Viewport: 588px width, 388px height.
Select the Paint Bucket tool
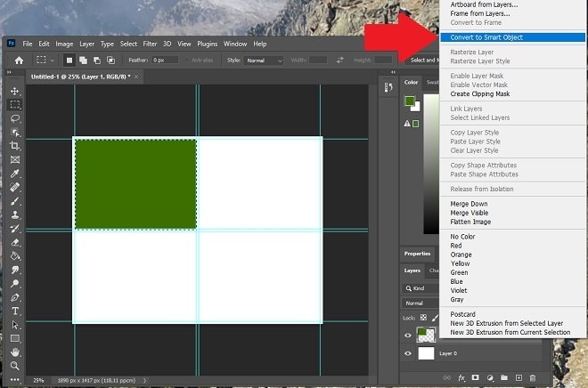15,256
